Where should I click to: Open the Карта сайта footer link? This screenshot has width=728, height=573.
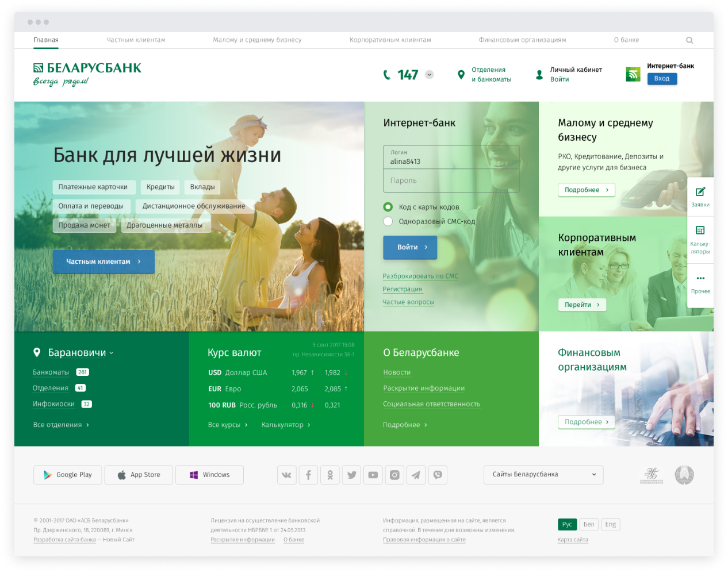tap(573, 540)
